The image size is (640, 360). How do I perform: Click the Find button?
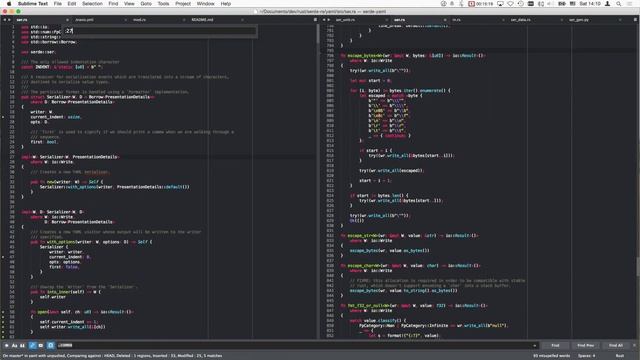[555, 345]
